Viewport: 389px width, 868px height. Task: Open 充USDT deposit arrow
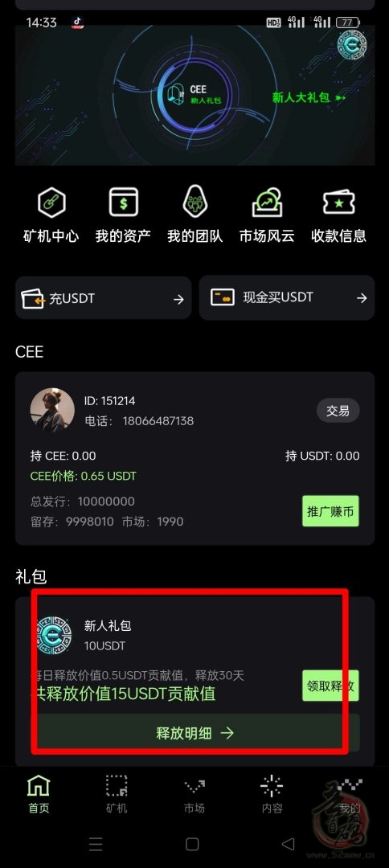[x=178, y=300]
